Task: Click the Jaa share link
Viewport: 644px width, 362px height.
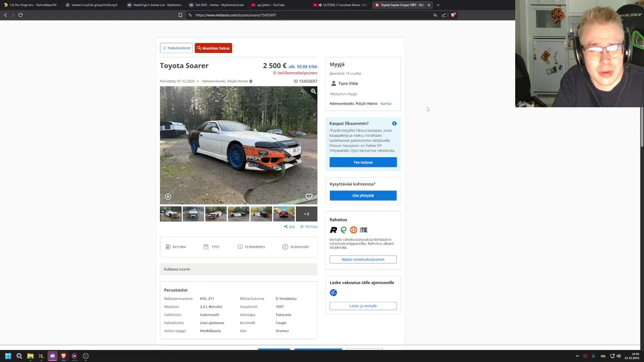Action: click(x=289, y=226)
